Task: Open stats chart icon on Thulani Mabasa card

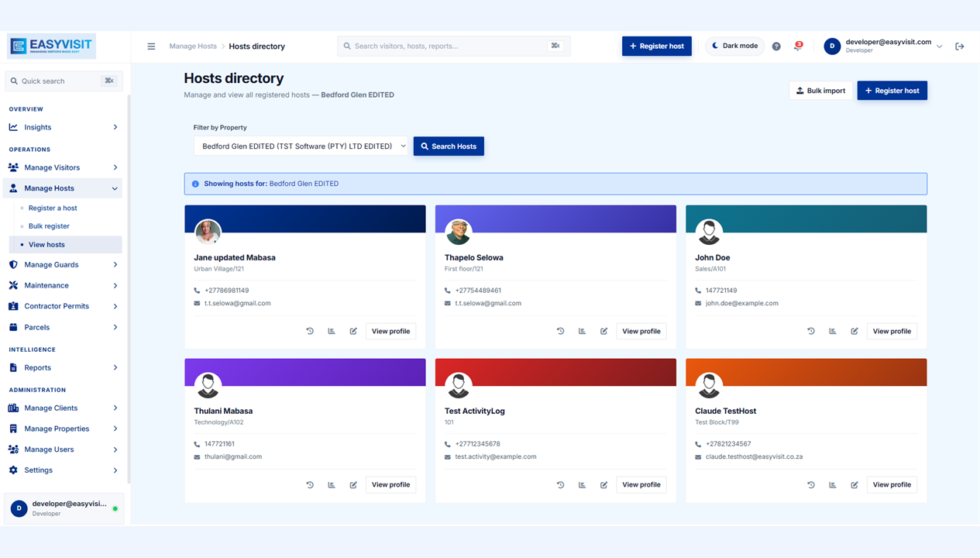Action: pos(332,484)
